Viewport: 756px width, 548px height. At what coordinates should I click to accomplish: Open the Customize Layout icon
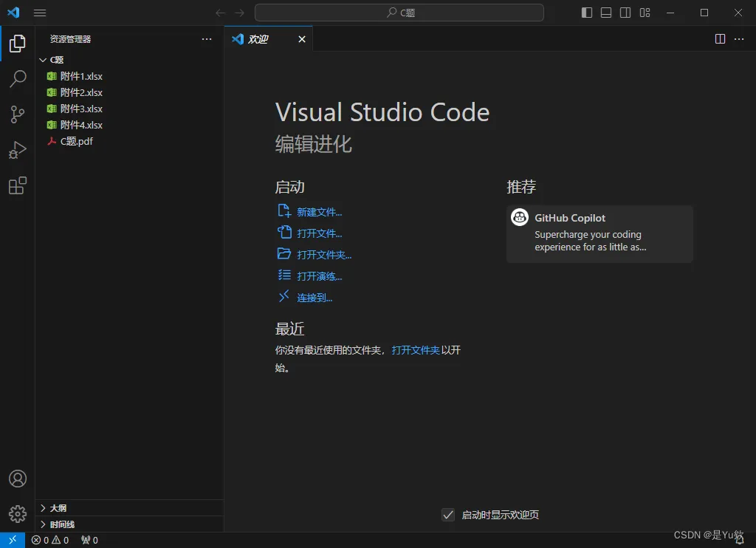coord(645,13)
